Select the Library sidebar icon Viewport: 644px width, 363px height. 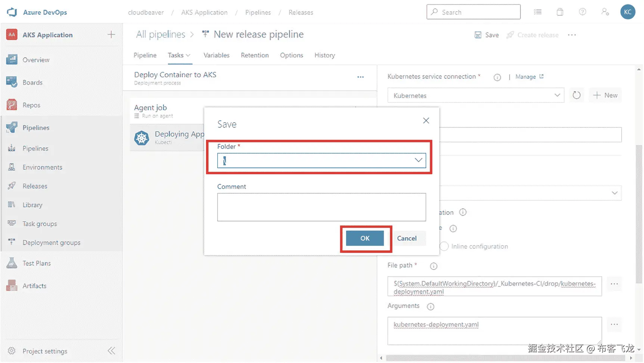12,205
